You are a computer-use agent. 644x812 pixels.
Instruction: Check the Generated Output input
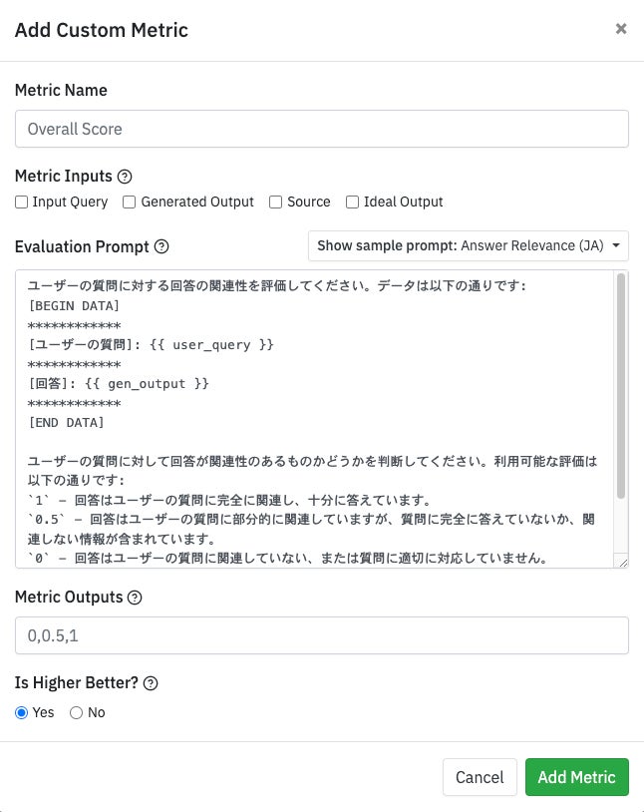130,202
